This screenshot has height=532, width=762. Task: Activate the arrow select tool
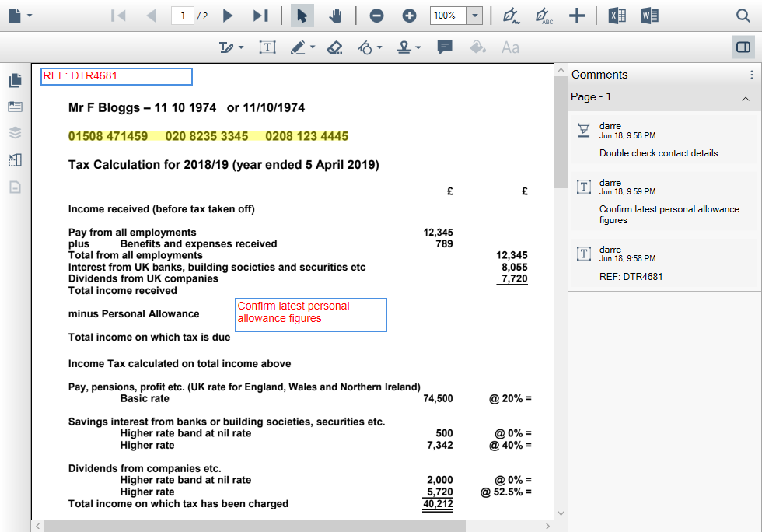click(x=302, y=16)
